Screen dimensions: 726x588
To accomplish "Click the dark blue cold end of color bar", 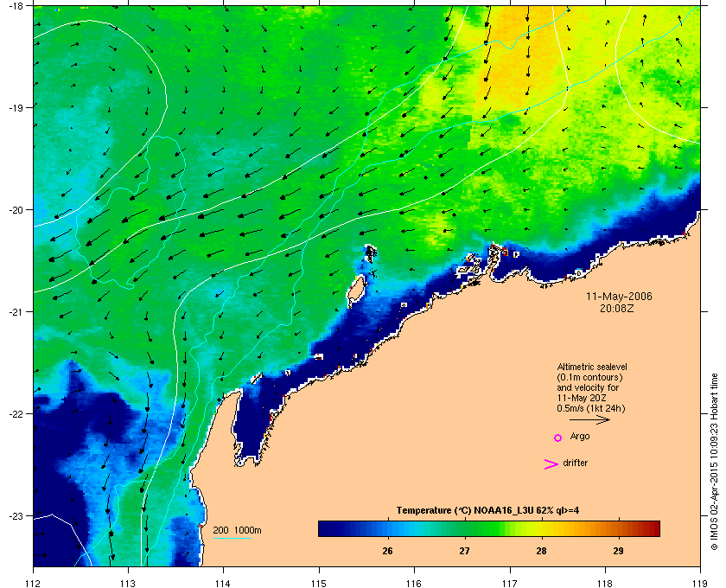I will pyautogui.click(x=324, y=528).
